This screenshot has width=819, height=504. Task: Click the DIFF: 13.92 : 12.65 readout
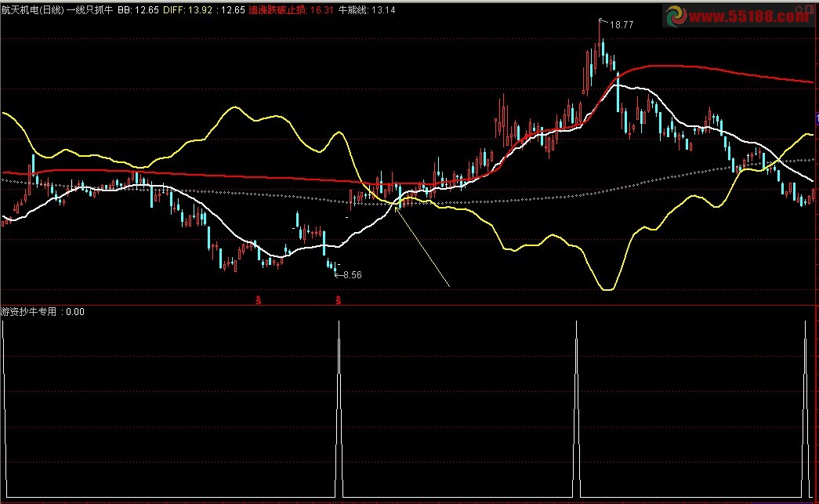(204, 10)
